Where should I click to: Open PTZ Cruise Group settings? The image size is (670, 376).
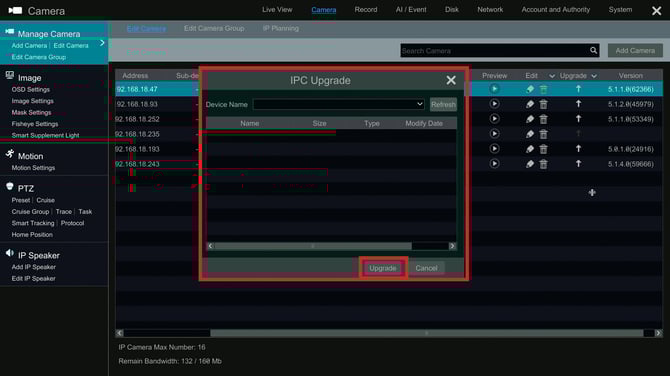[x=30, y=212]
